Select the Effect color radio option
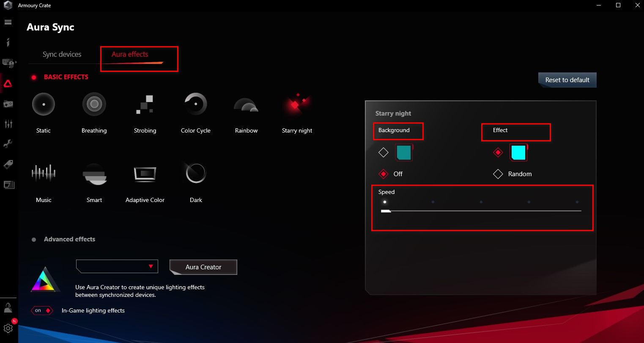This screenshot has height=343, width=644. click(498, 152)
